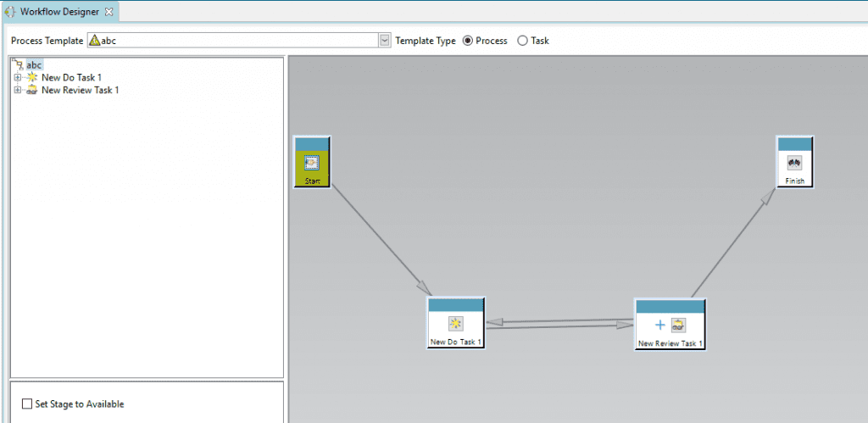The height and width of the screenshot is (423, 868).
Task: Select the Start node on the canvas
Action: point(312,162)
